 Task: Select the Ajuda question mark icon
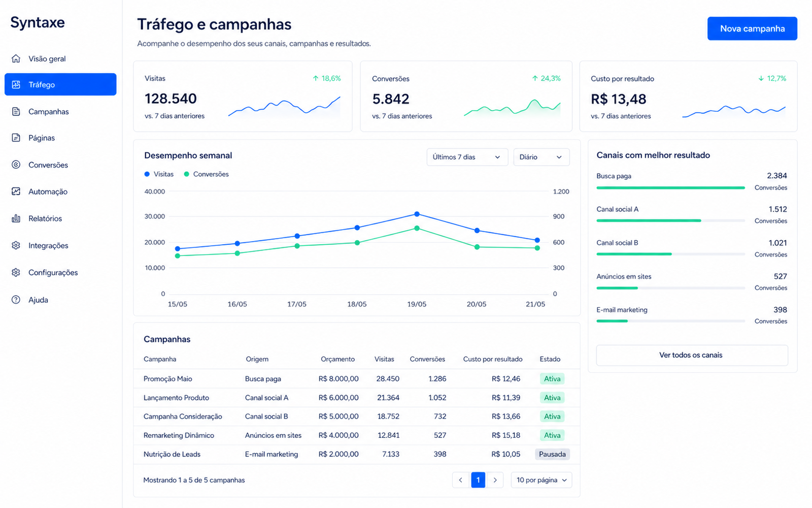16,300
